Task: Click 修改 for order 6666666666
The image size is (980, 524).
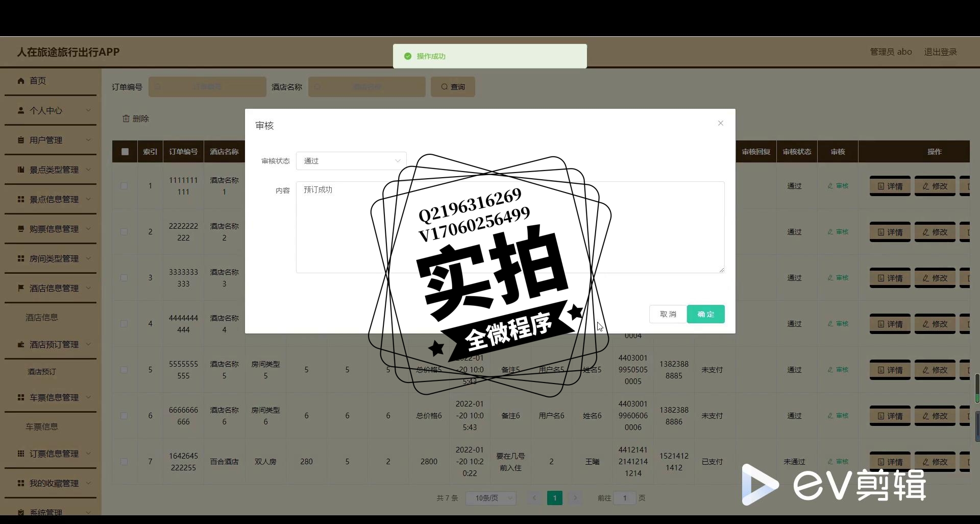Action: tap(935, 416)
